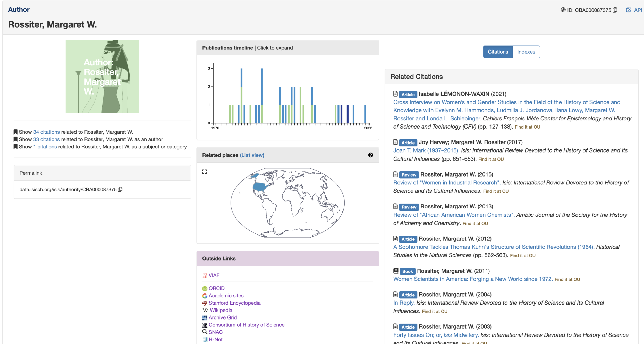The width and height of the screenshot is (644, 344).
Task: Open the API link icon
Action: 628,10
